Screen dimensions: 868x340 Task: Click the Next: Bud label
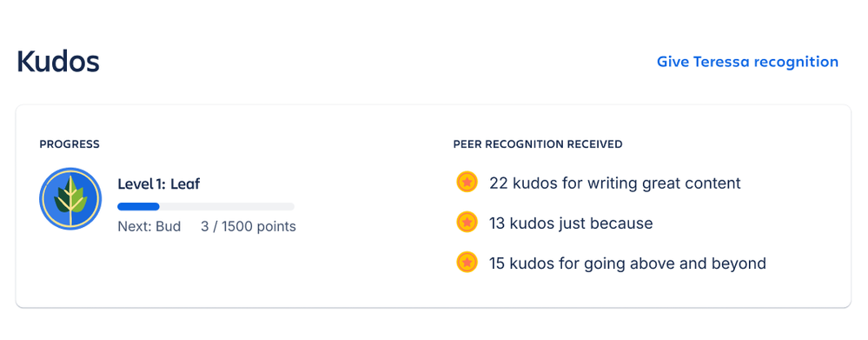pos(149,226)
